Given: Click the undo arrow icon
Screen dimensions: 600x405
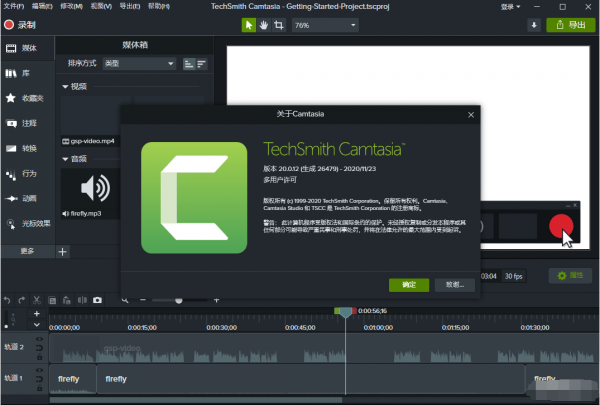Looking at the screenshot, I should tap(8, 300).
